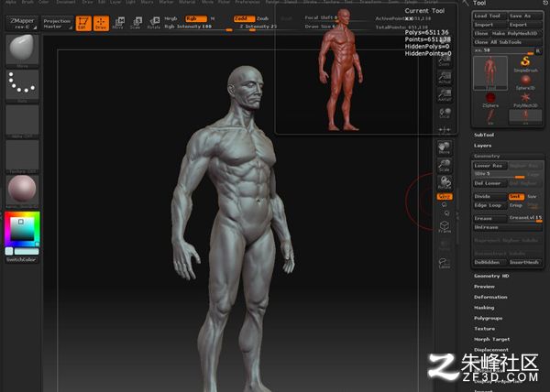Click the Rotate view icon in right shelf

tap(445, 182)
